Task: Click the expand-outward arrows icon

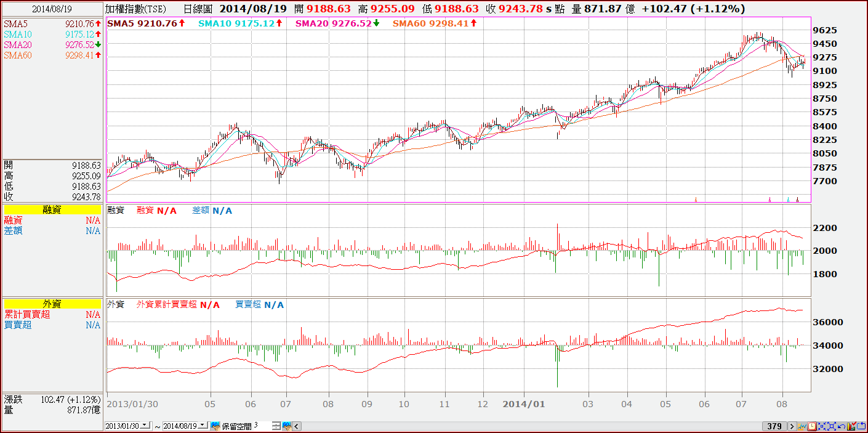Action: coord(832,426)
